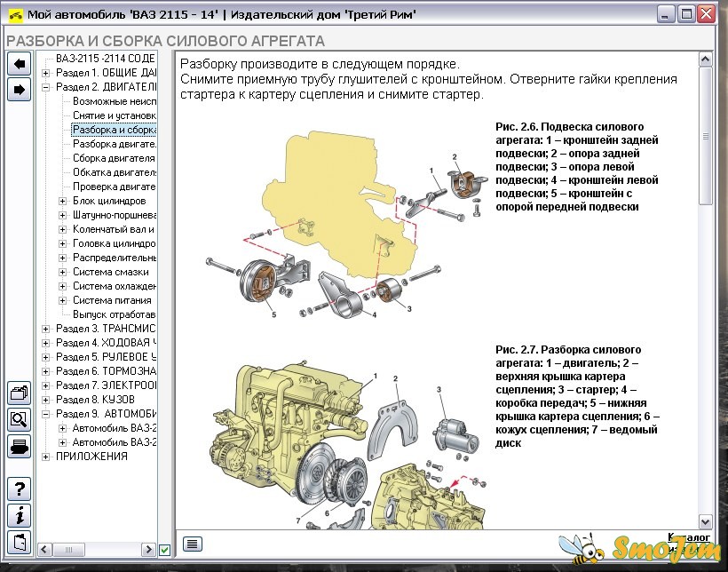Expand Раздел 8. КУЗОВ node
This screenshot has width=728, height=572.
[x=45, y=400]
